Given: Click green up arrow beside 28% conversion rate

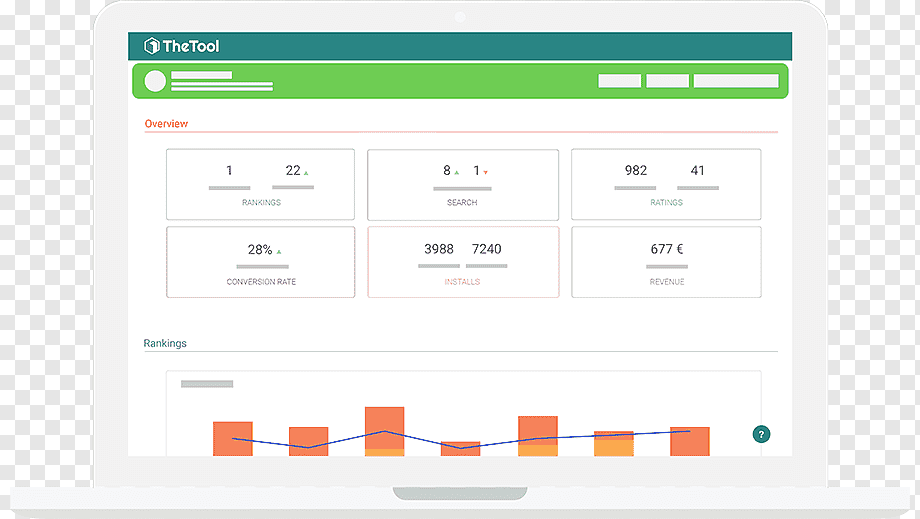Looking at the screenshot, I should click(279, 252).
